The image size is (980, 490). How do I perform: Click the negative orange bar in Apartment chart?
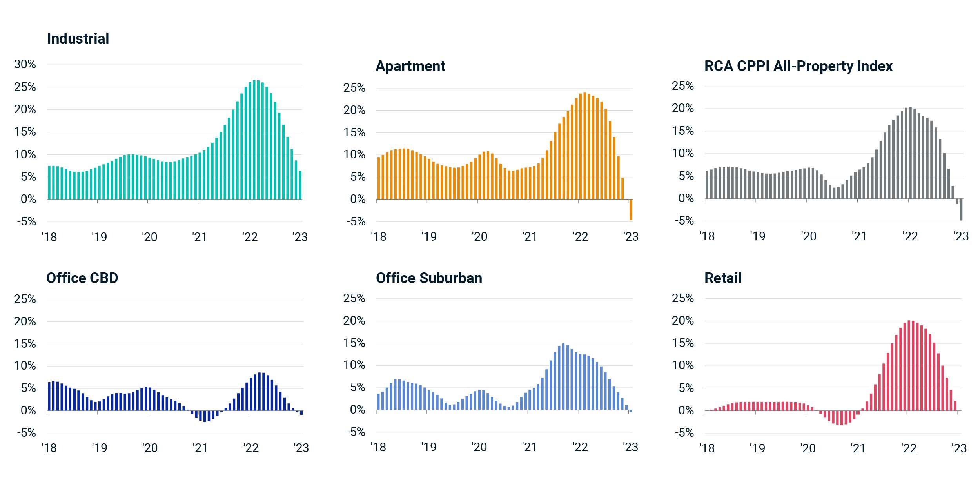tap(631, 209)
